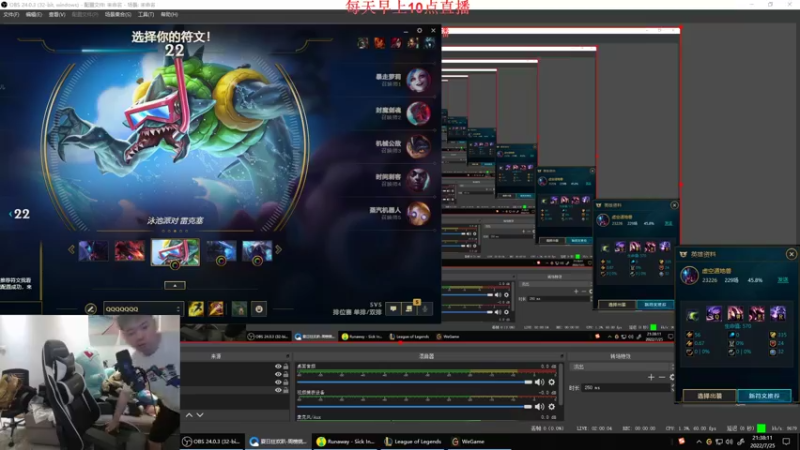Select the purple skin thumbnail left of red
Image resolution: width=800 pixels, height=450 pixels.
(x=93, y=251)
